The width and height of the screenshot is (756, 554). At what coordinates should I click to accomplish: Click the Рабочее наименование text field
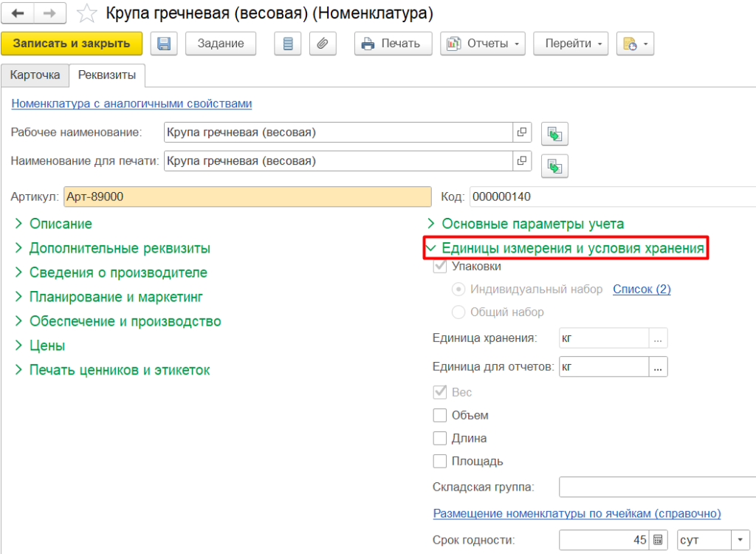click(x=338, y=132)
